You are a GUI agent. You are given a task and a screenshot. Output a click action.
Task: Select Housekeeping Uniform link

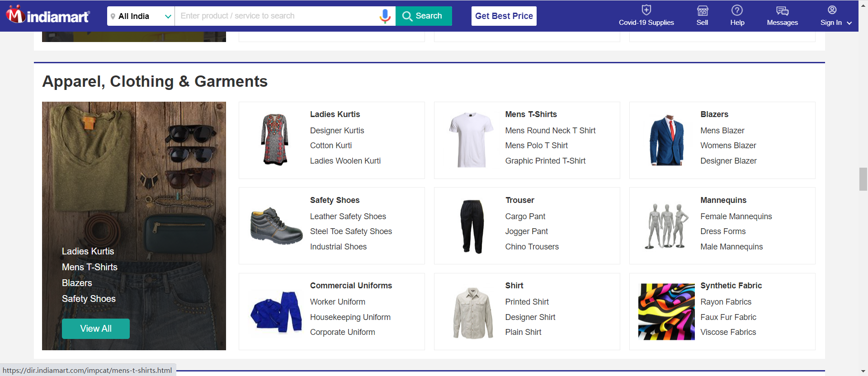350,317
